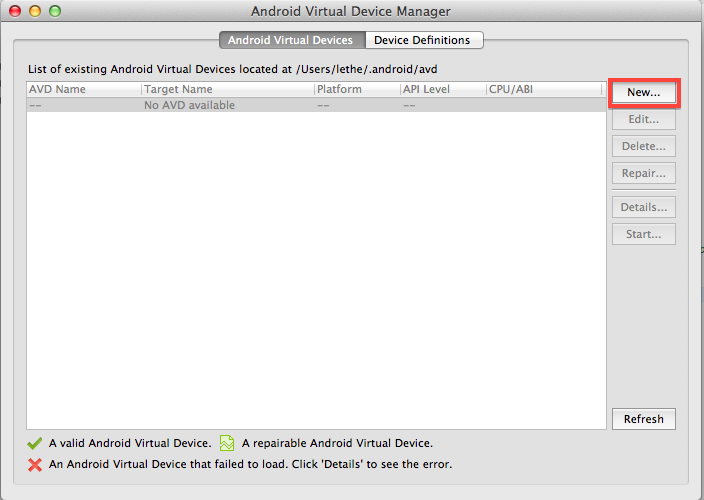Click the yellow minimize window button

coord(35,11)
